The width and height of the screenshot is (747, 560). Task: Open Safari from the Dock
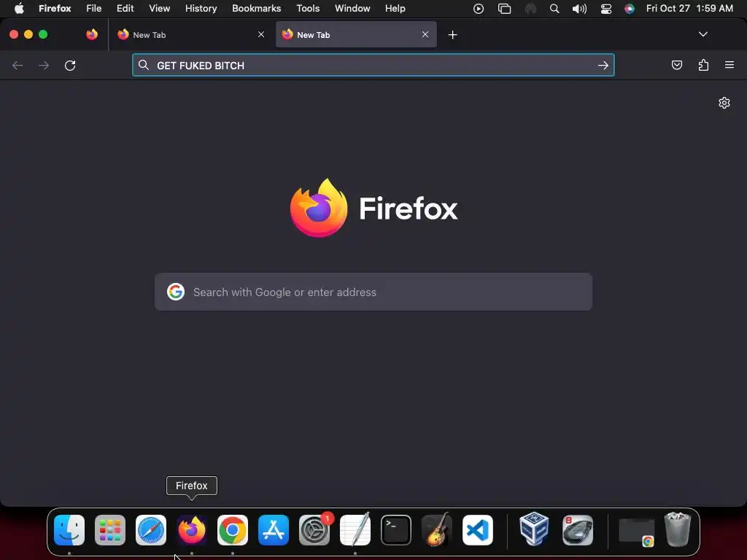pyautogui.click(x=151, y=530)
